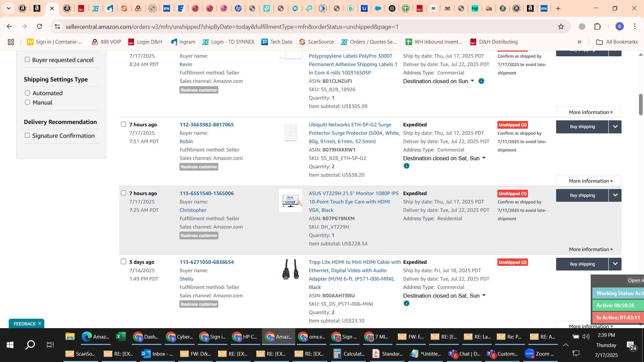Image resolution: width=644 pixels, height=362 pixels.
Task: Open the 888 VOIP bookmark
Action: (x=106, y=42)
